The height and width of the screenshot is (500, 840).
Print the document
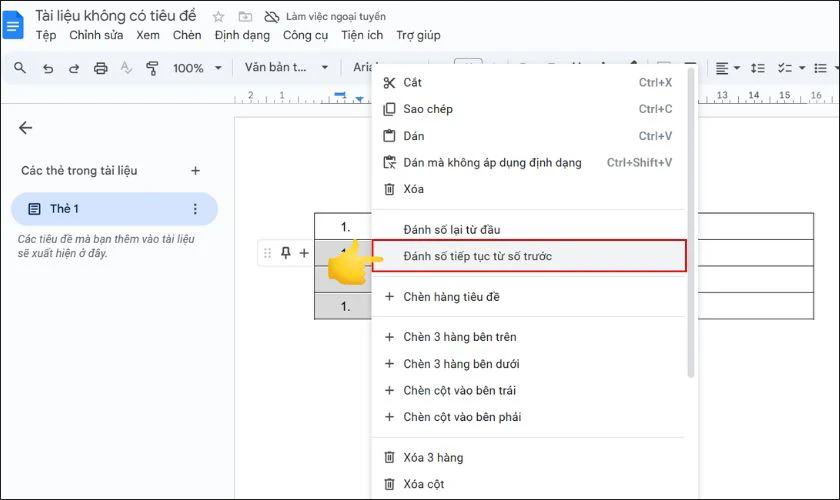[101, 68]
